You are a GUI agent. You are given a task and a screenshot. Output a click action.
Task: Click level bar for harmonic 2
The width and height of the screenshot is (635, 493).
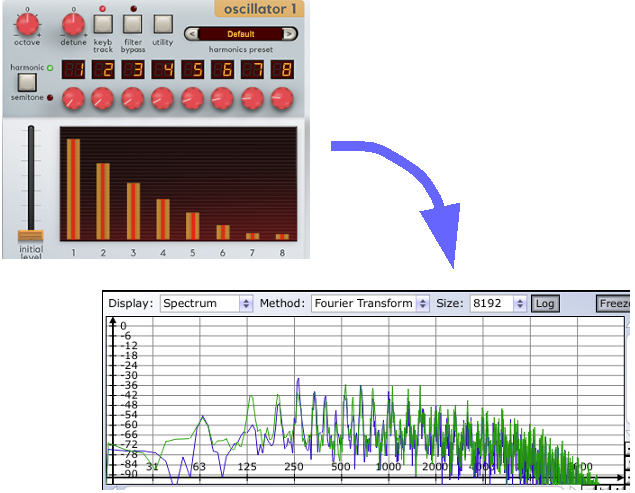(103, 201)
